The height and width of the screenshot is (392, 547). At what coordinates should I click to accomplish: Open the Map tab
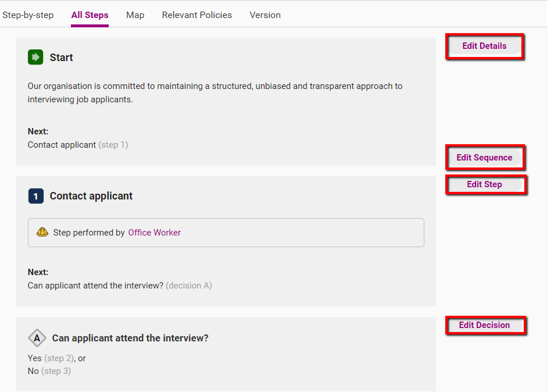[x=135, y=15]
